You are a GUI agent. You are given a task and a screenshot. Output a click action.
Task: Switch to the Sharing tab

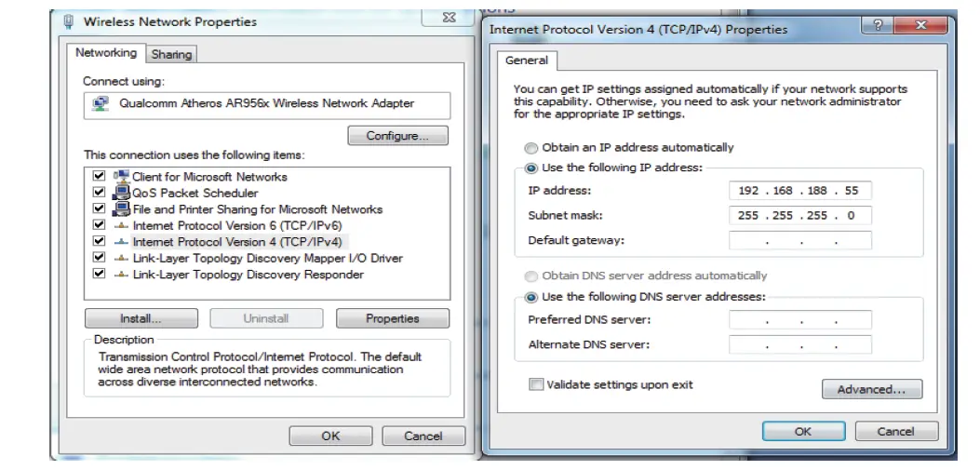[x=171, y=55]
